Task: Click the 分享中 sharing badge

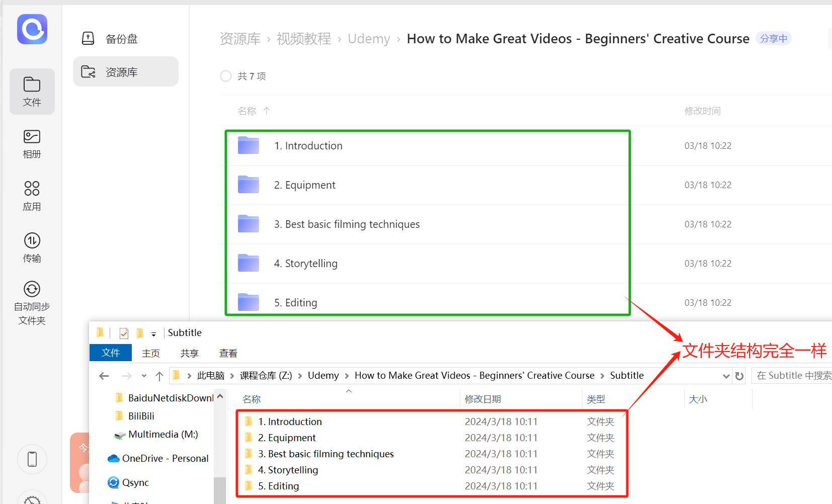Action: [774, 39]
